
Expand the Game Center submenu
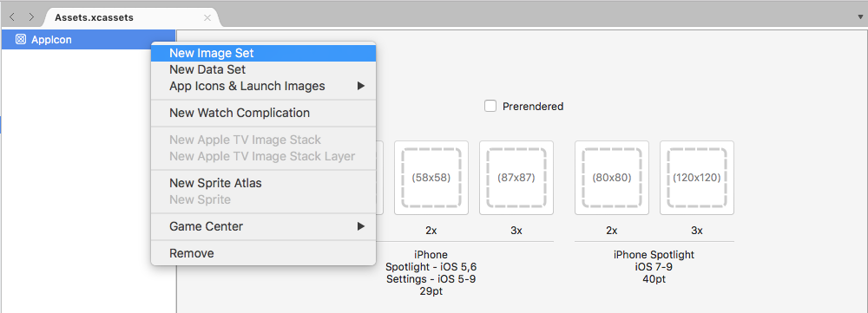click(x=264, y=226)
